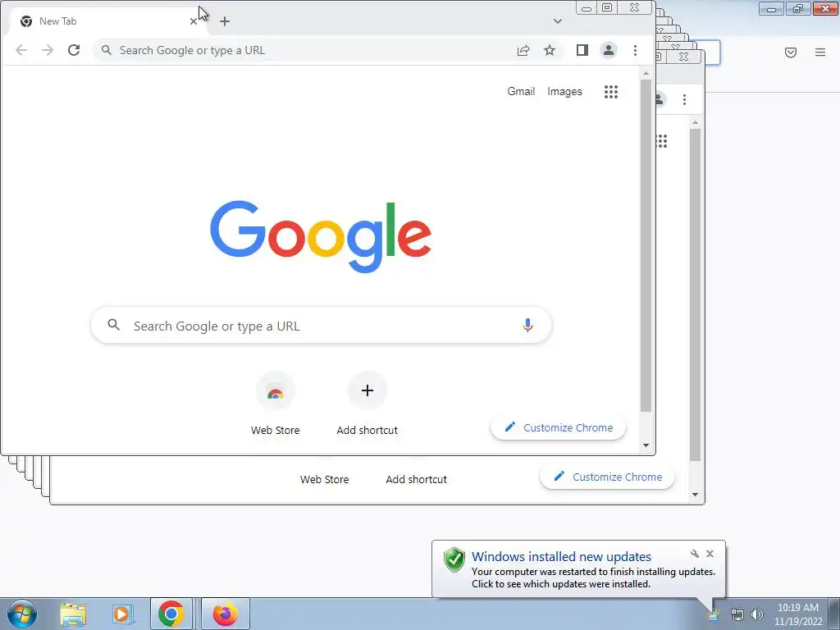Viewport: 840px width, 630px height.
Task: Expand the tab search chevron
Action: coord(558,21)
